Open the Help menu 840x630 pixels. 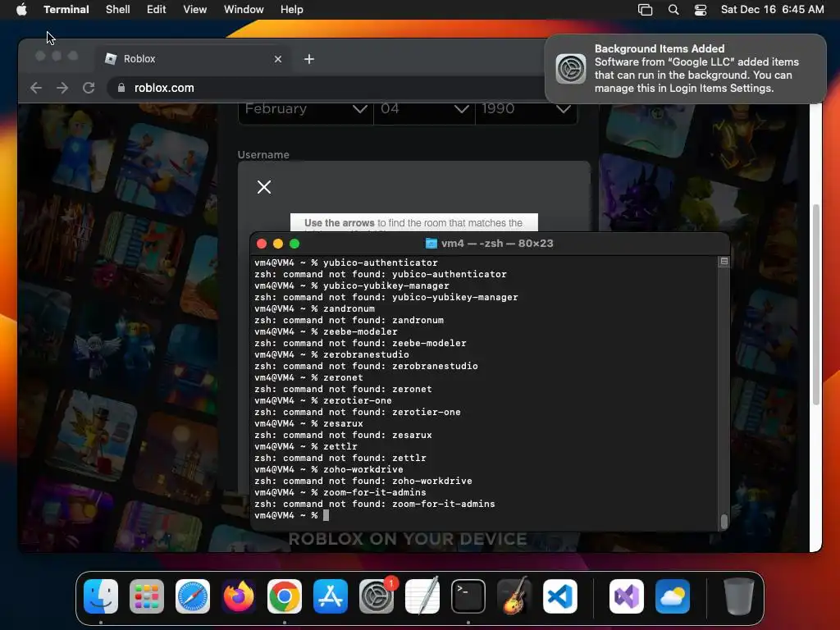292,9
